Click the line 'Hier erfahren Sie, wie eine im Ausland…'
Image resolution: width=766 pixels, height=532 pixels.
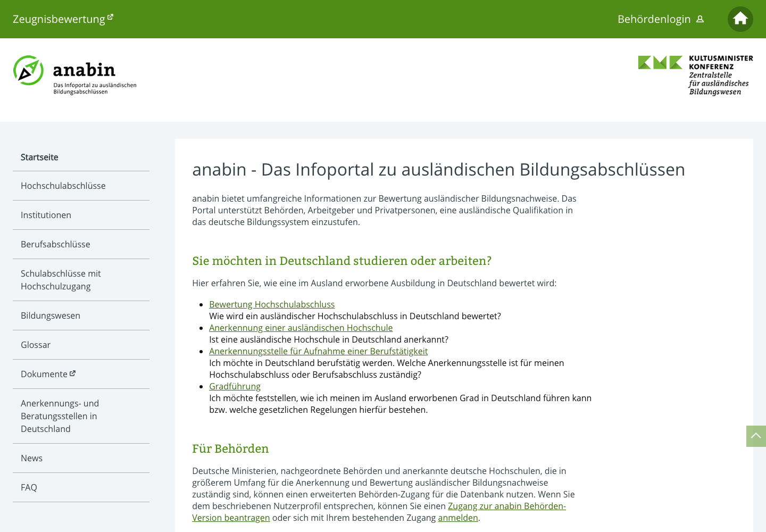pos(374,283)
